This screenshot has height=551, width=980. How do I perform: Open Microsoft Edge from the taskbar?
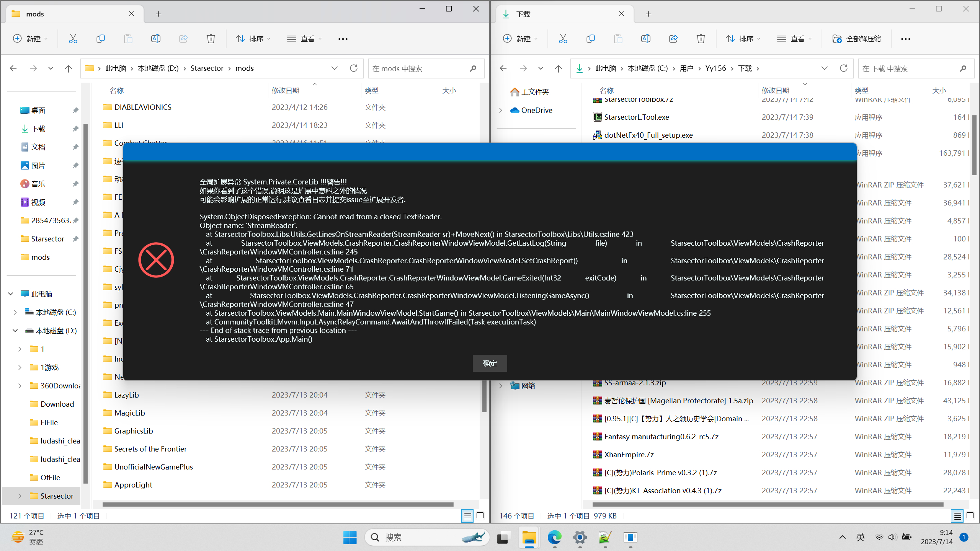point(554,538)
